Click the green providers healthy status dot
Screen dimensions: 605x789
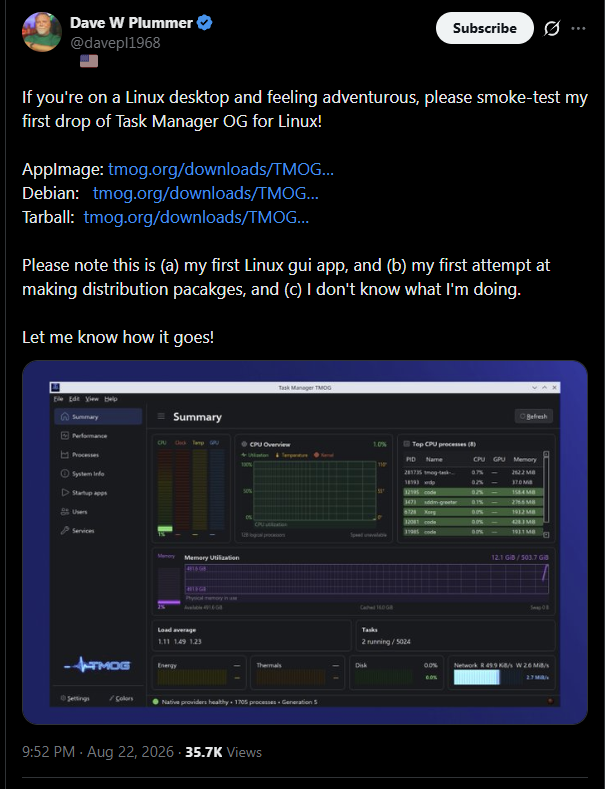pos(156,701)
